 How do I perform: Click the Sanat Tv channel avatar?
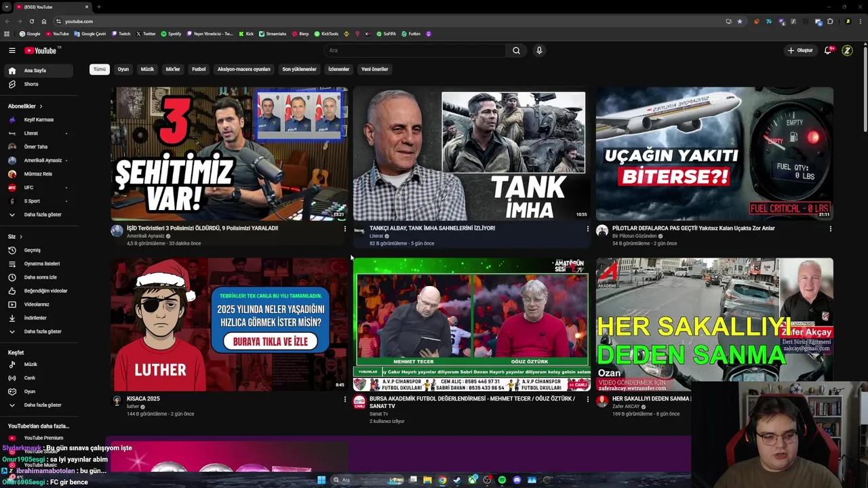359,401
